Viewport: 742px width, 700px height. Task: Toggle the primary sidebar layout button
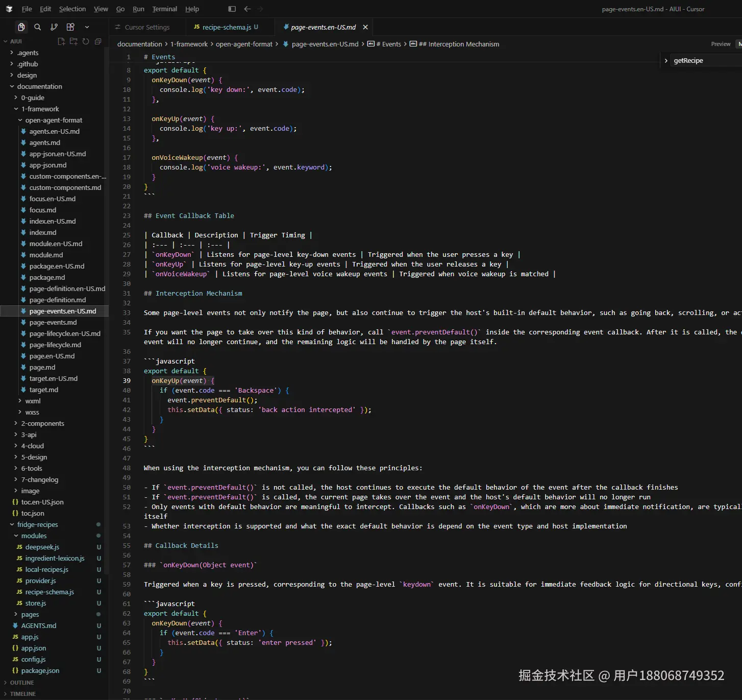tap(232, 9)
